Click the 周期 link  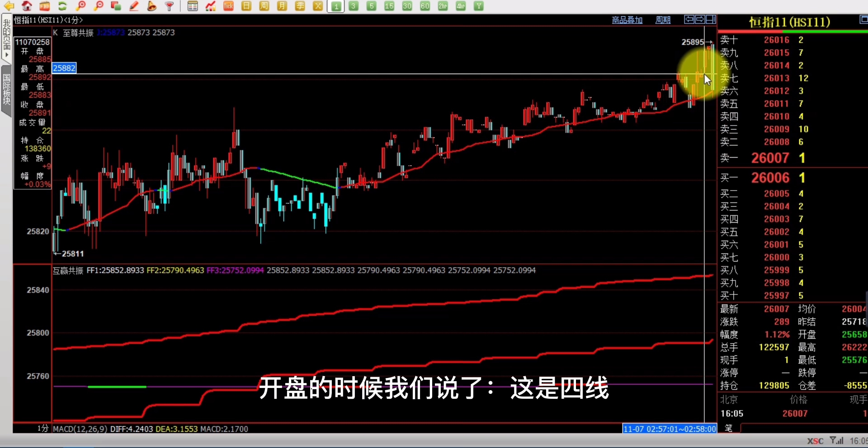tap(663, 20)
